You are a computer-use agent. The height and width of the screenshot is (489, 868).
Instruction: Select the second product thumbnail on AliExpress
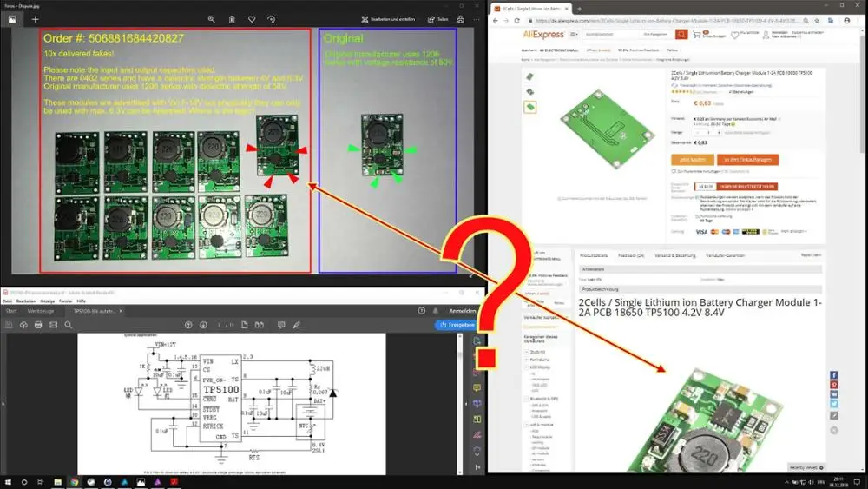coord(530,92)
